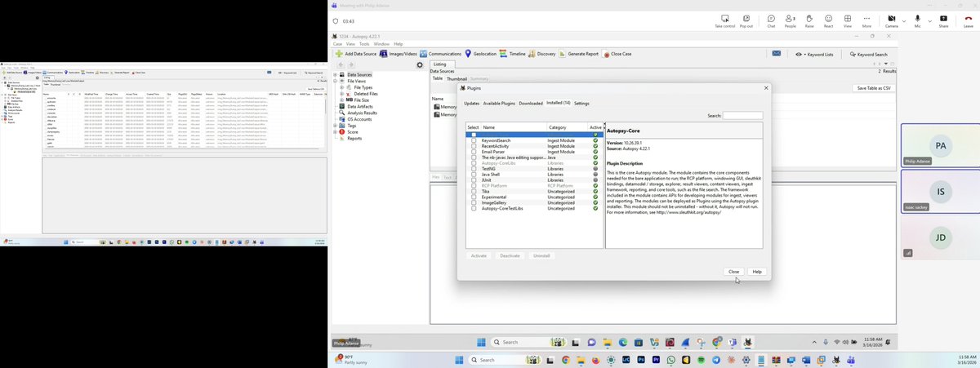Image resolution: width=980 pixels, height=368 pixels.
Task: Toggle the Mic in the Teams meeting
Action: (x=918, y=20)
